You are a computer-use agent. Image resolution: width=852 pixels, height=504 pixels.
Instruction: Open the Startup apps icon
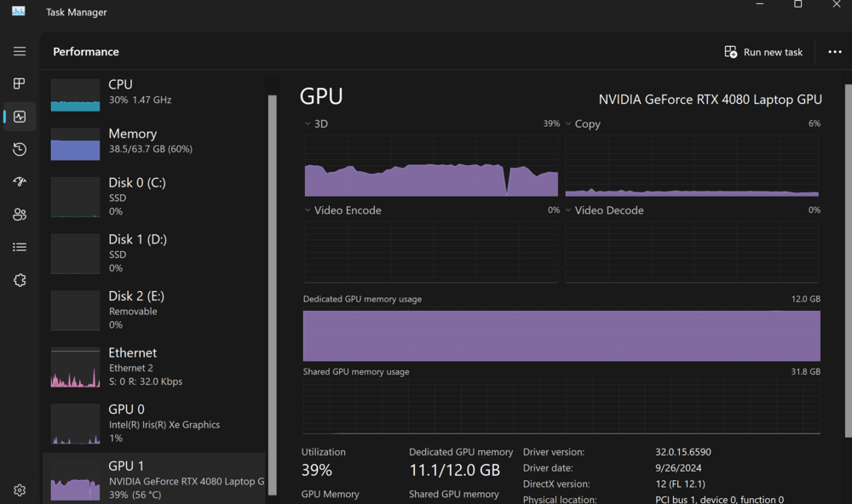[20, 181]
